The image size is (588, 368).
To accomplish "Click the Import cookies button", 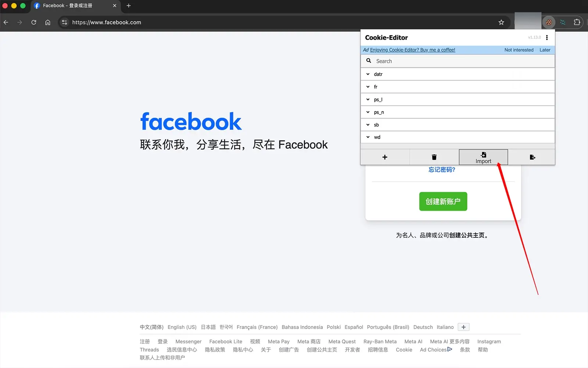I will pos(483,157).
